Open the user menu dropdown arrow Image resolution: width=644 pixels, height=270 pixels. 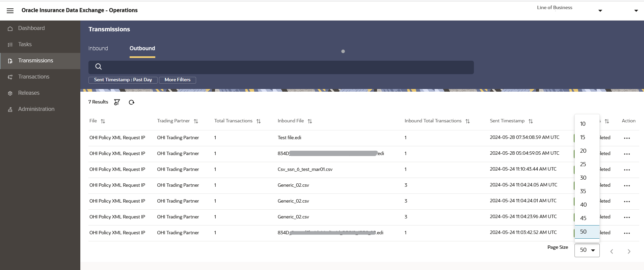(x=636, y=11)
